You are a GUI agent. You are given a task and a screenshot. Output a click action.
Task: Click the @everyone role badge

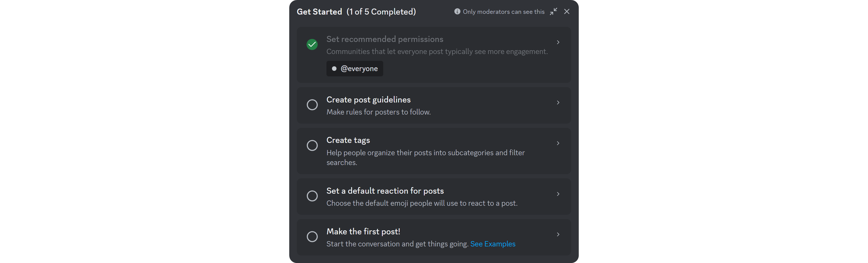[355, 68]
